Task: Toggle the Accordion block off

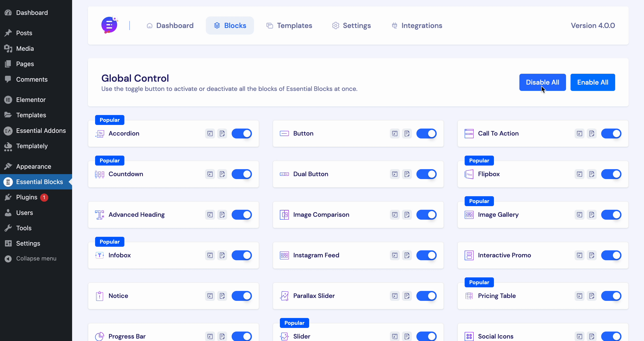Action: coord(242,134)
